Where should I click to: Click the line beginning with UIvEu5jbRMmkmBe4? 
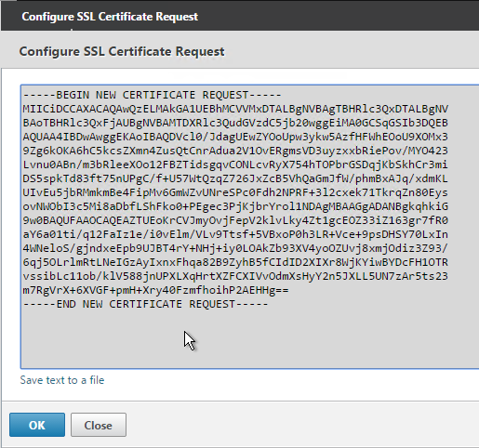235,192
